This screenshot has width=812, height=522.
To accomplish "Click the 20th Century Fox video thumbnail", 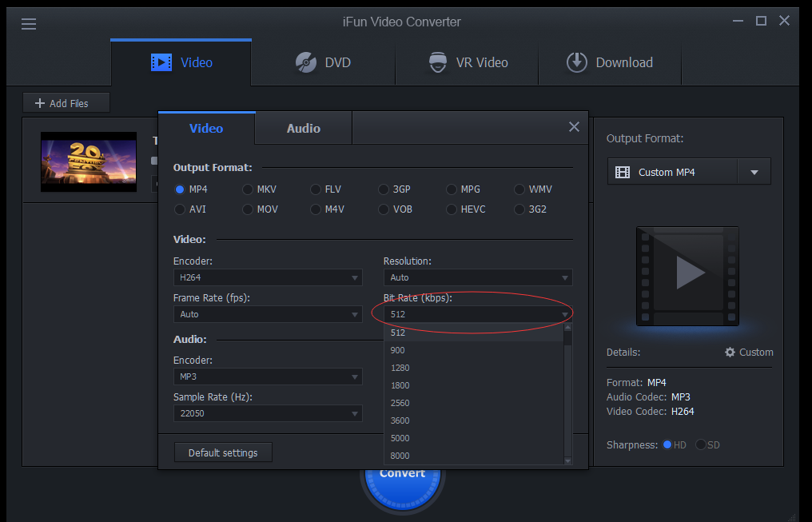I will tap(89, 162).
